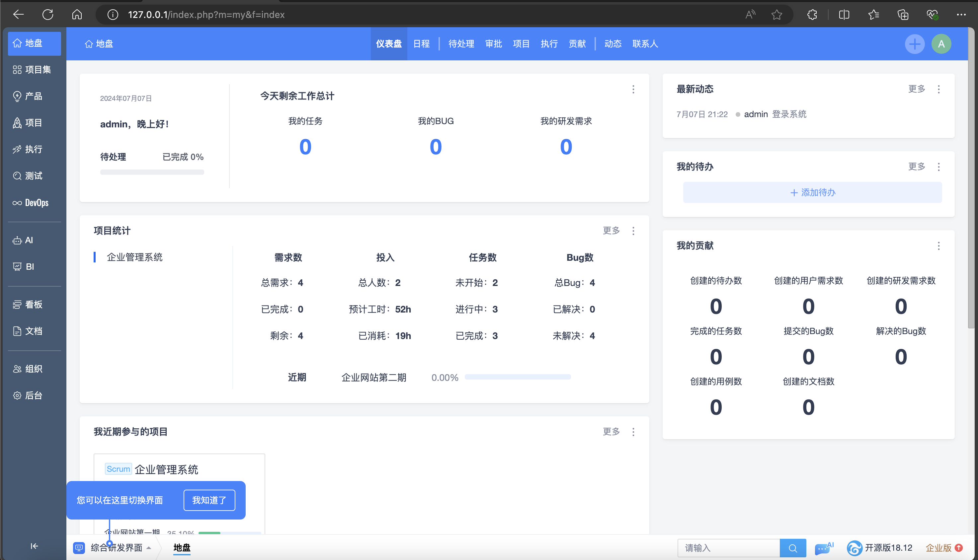Open the admin avatar menu
Screen dimensions: 978x560
(x=941, y=44)
